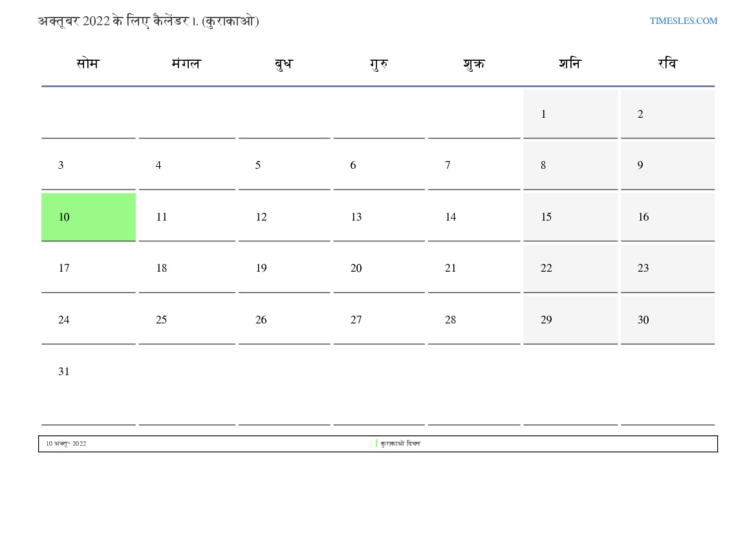Click the बुध weekday header
Viewport: 756px width, 535px height.
283,63
